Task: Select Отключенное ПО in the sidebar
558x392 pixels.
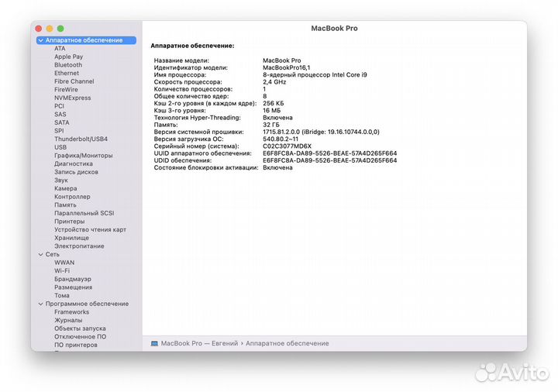Action: (x=80, y=336)
